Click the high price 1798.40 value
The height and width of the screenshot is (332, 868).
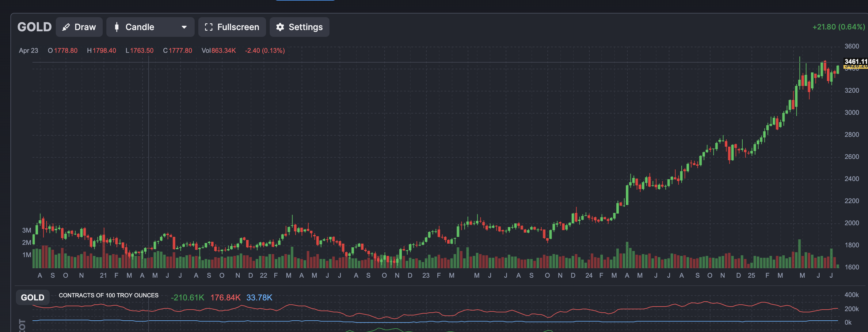pos(105,51)
